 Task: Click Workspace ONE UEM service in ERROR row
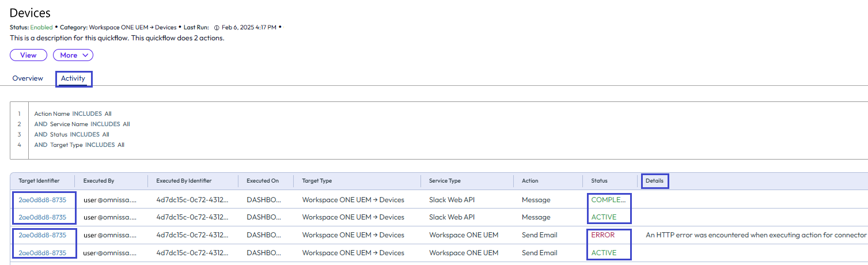tap(464, 235)
